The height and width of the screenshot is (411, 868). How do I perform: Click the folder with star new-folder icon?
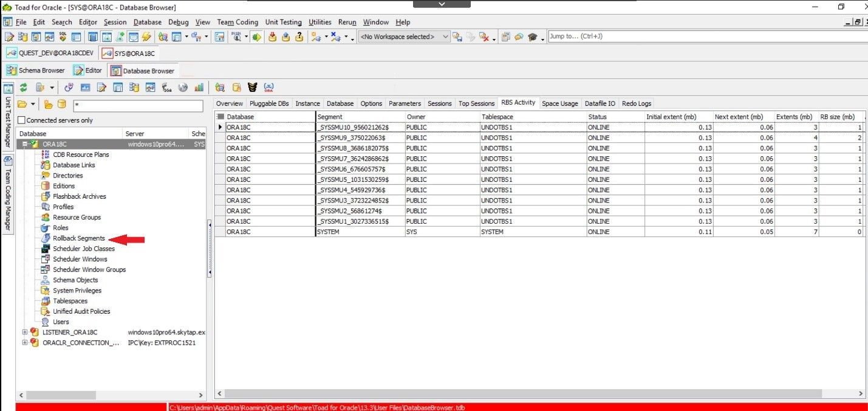[x=48, y=105]
